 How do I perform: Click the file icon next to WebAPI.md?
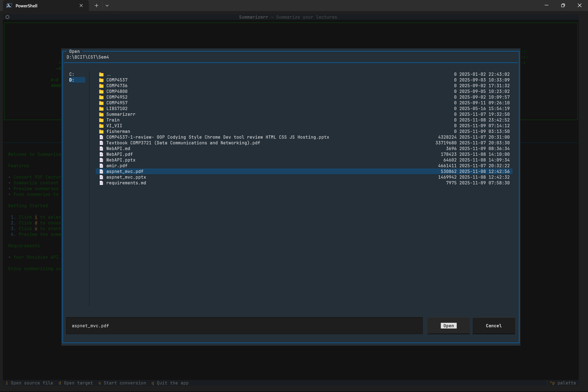101,148
